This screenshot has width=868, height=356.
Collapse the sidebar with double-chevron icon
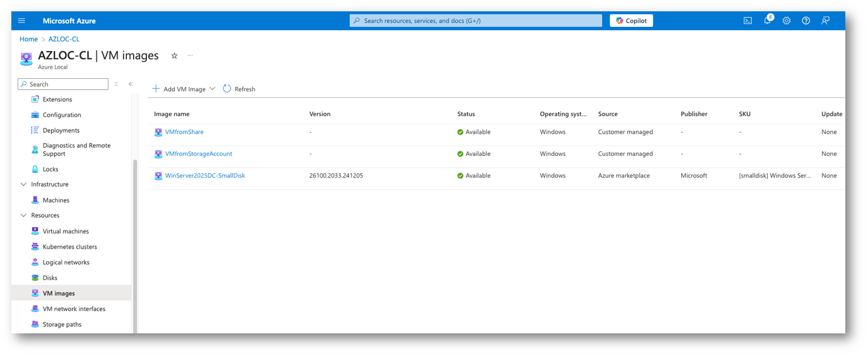click(x=131, y=84)
